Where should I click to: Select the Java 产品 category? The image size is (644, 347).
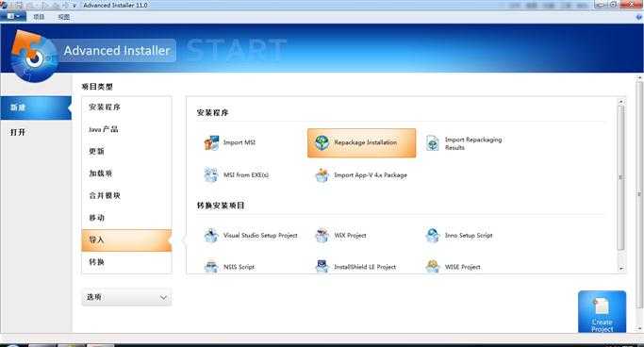[126, 129]
